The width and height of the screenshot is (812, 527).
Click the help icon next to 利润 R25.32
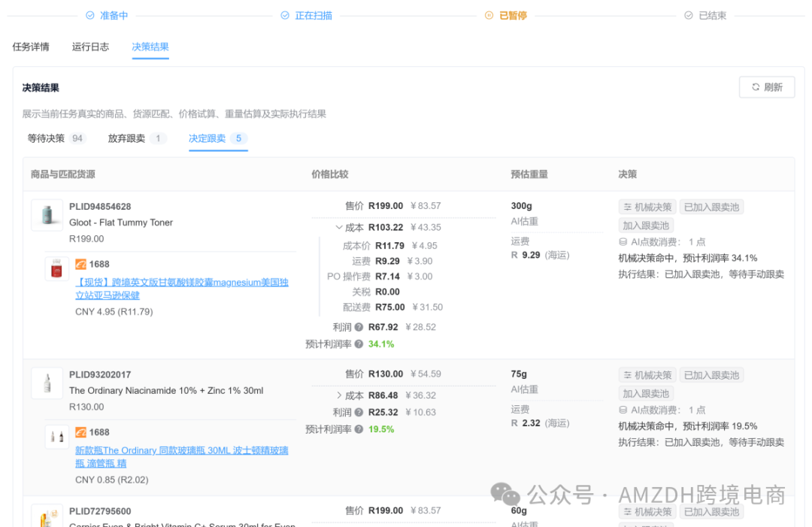click(359, 413)
